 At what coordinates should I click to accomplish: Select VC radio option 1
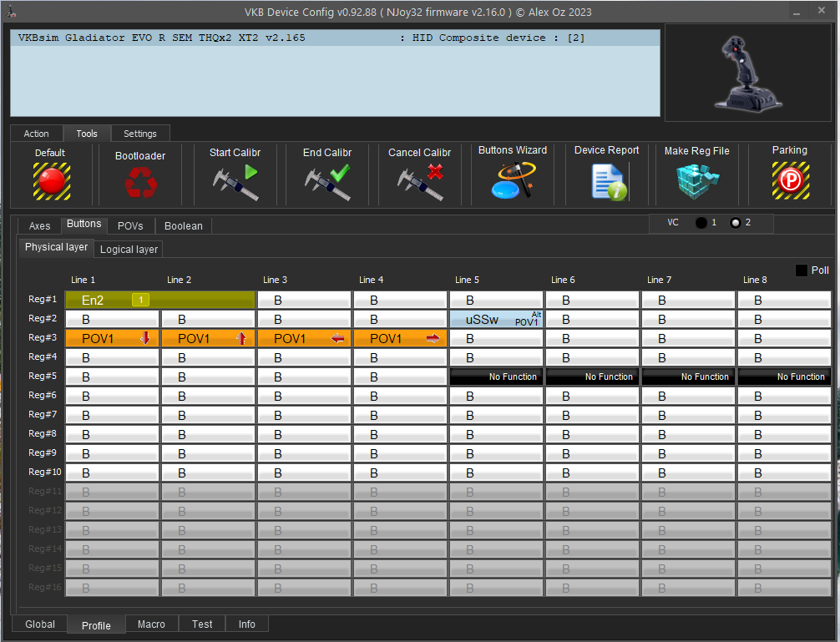[701, 223]
